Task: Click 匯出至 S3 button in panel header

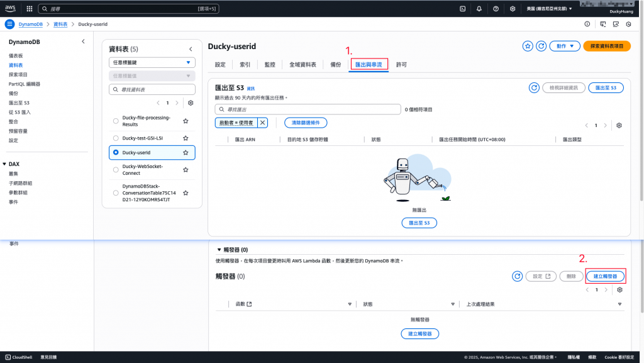Action: tap(606, 87)
